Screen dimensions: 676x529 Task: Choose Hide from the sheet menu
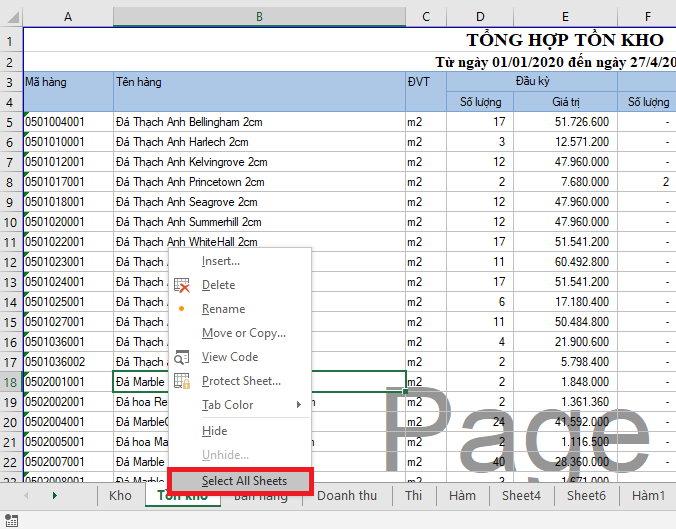tap(214, 431)
